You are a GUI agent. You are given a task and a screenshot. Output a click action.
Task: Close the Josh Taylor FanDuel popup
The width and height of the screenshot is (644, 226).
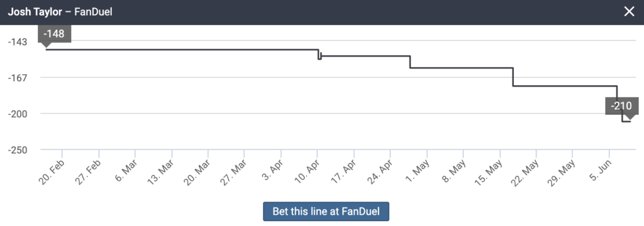(629, 12)
